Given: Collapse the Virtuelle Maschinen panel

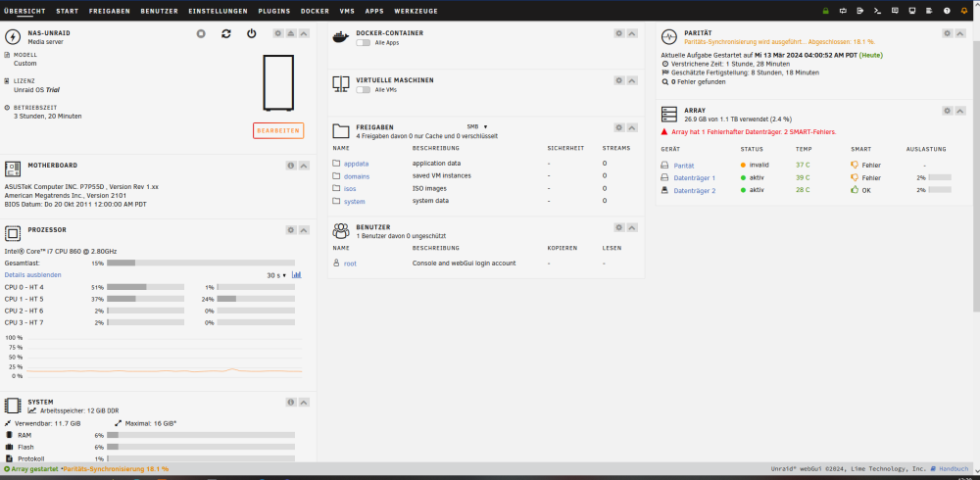Looking at the screenshot, I should click(x=632, y=80).
